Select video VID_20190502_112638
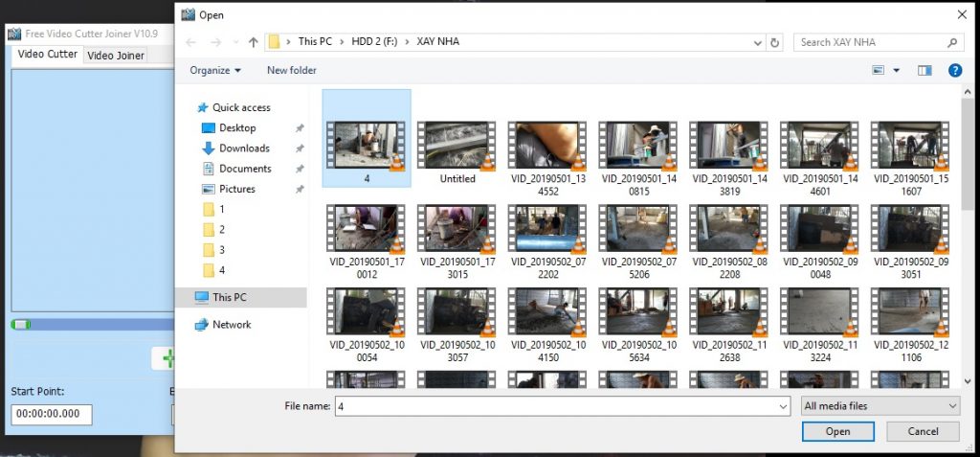The width and height of the screenshot is (980, 457). [x=728, y=326]
